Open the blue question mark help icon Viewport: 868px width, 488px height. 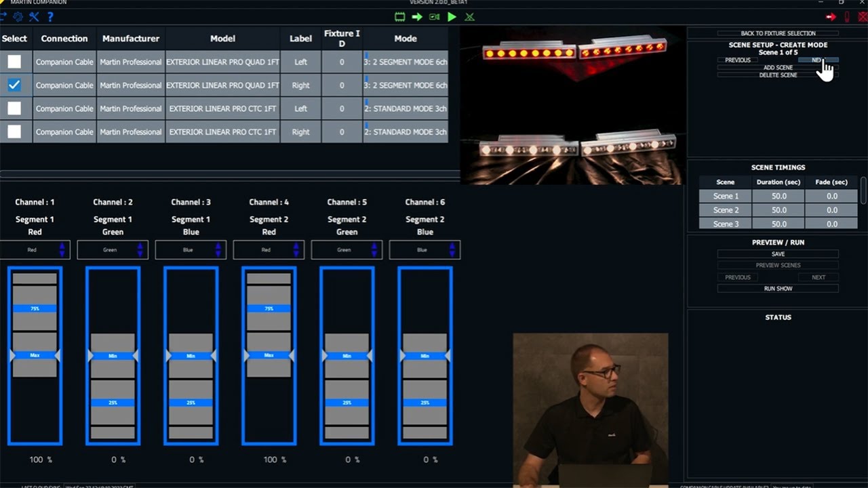(50, 17)
